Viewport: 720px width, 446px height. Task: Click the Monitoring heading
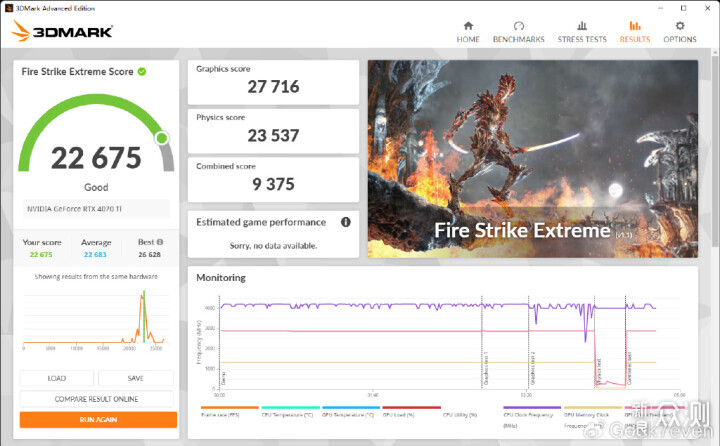tap(221, 278)
